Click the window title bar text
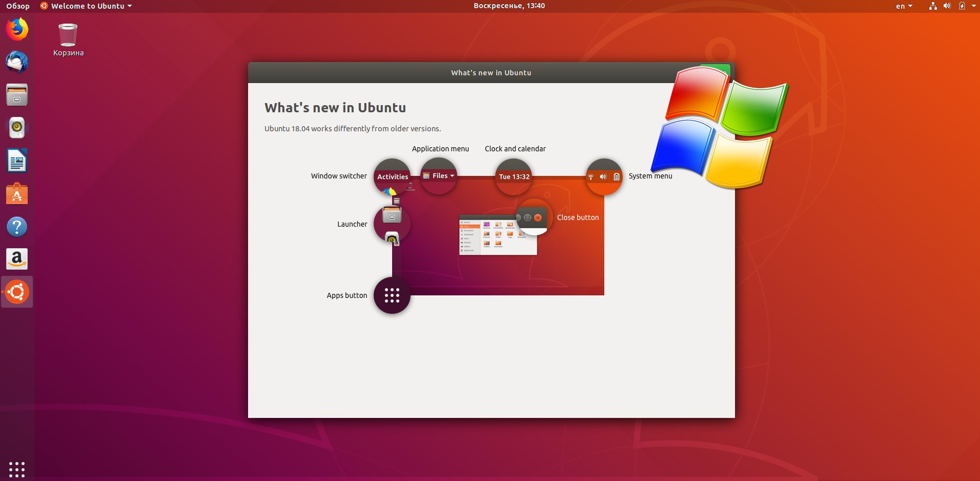The height and width of the screenshot is (481, 980). click(x=491, y=73)
